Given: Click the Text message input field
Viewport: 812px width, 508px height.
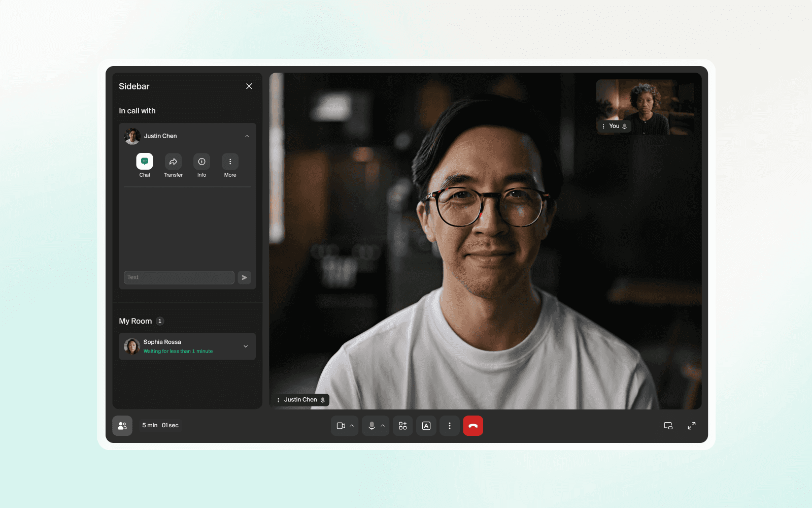Looking at the screenshot, I should click(x=179, y=277).
